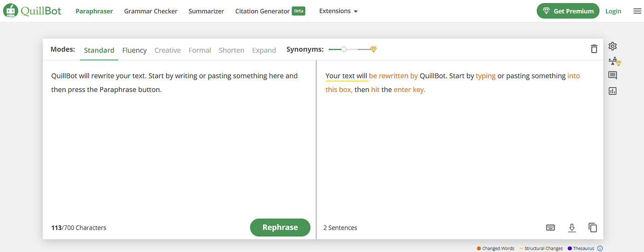Select the Standard mode tab
The height and width of the screenshot is (252, 644).
(99, 50)
